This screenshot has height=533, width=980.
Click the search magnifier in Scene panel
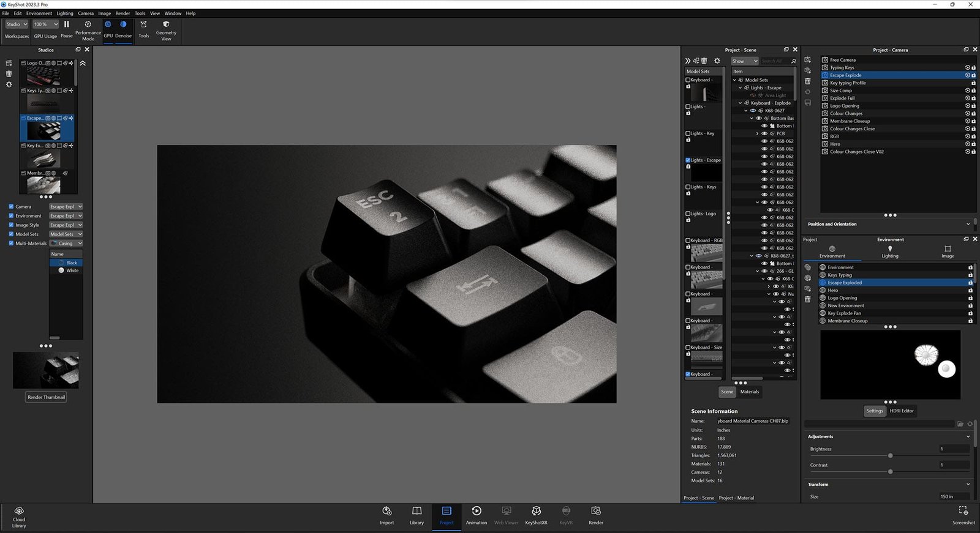pos(794,61)
